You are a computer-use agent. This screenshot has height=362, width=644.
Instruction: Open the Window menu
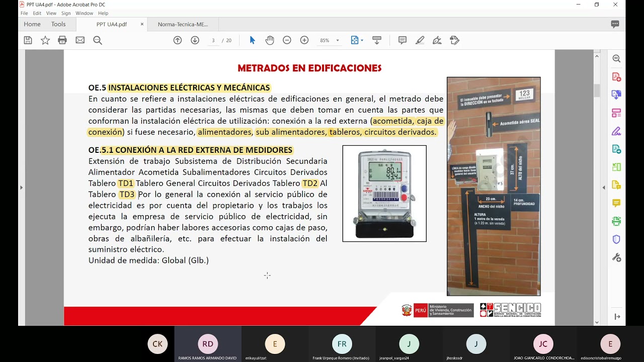(85, 13)
